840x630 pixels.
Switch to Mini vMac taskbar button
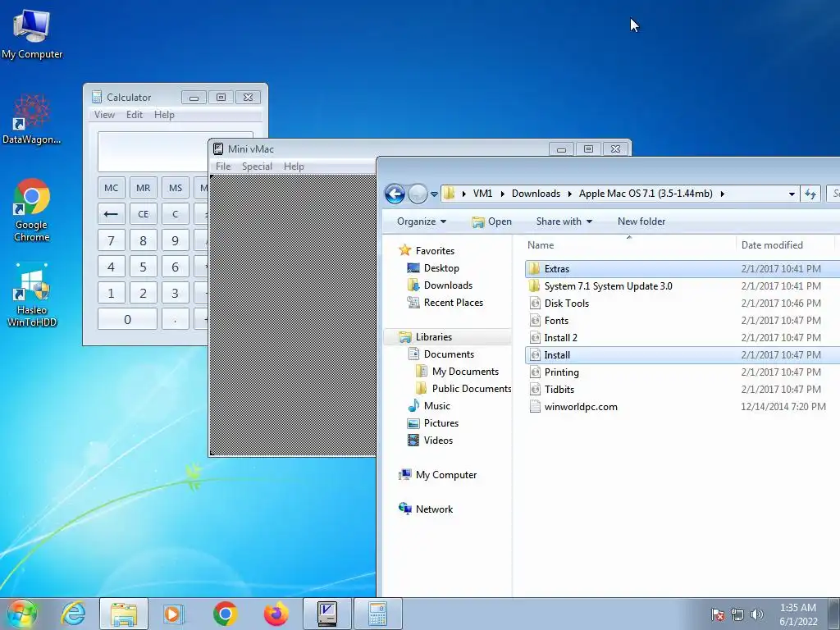coord(326,614)
